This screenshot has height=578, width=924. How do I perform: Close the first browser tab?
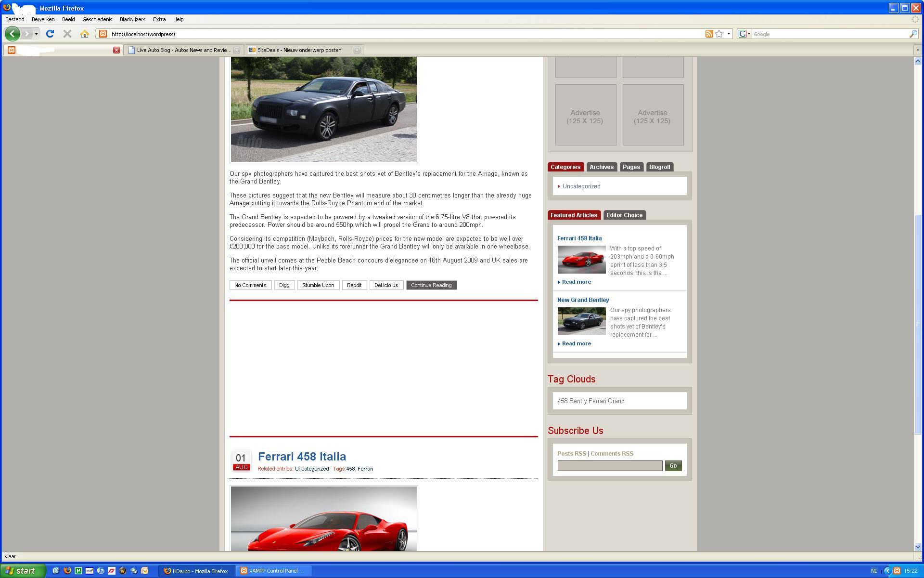point(116,50)
